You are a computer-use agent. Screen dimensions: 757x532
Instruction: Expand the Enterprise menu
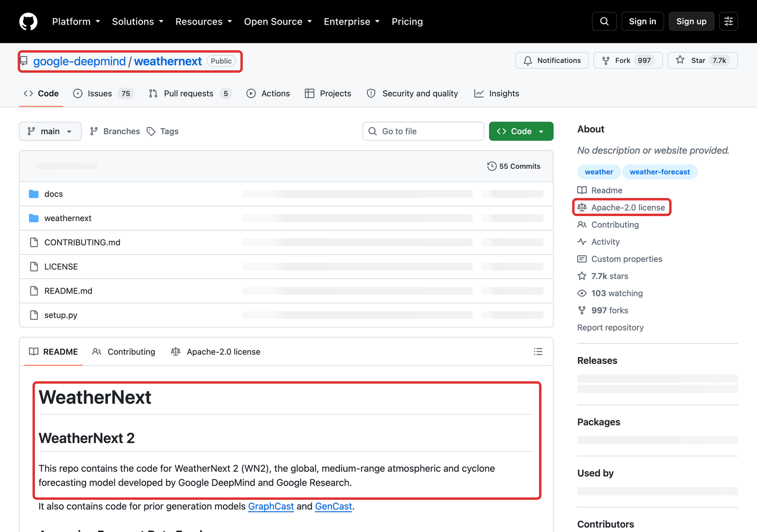[x=352, y=21]
